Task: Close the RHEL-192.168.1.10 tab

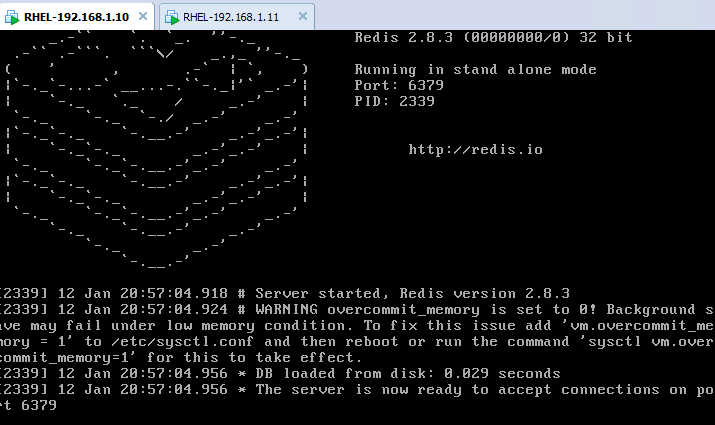Action: point(143,16)
